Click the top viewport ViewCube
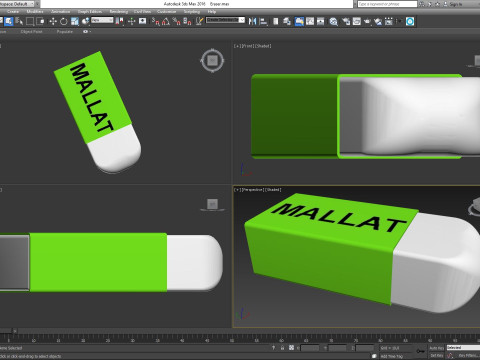Screen dimensions: 480x360 tap(212, 60)
